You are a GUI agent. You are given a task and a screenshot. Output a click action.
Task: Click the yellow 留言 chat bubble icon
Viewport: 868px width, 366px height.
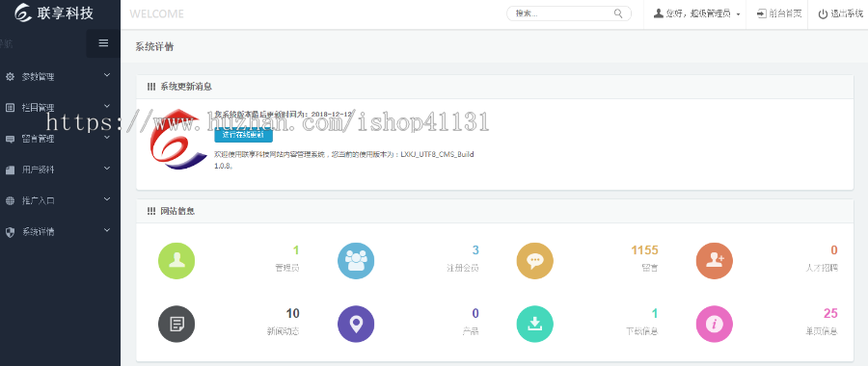coord(534,261)
